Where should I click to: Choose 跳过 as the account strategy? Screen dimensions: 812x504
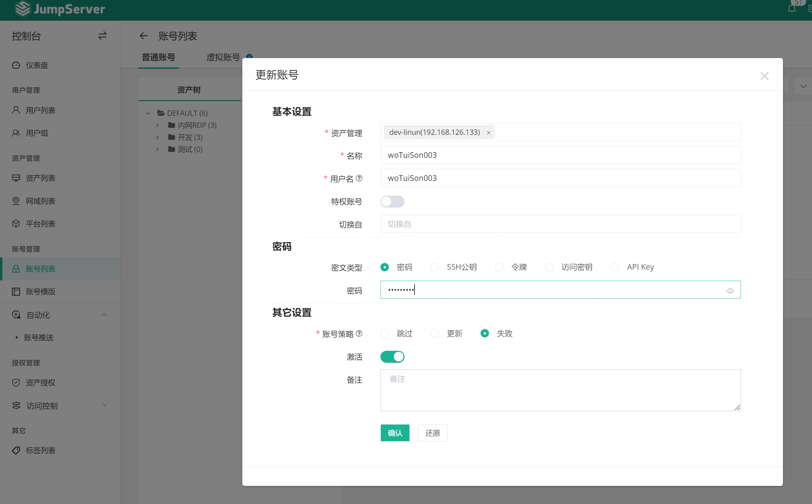385,333
